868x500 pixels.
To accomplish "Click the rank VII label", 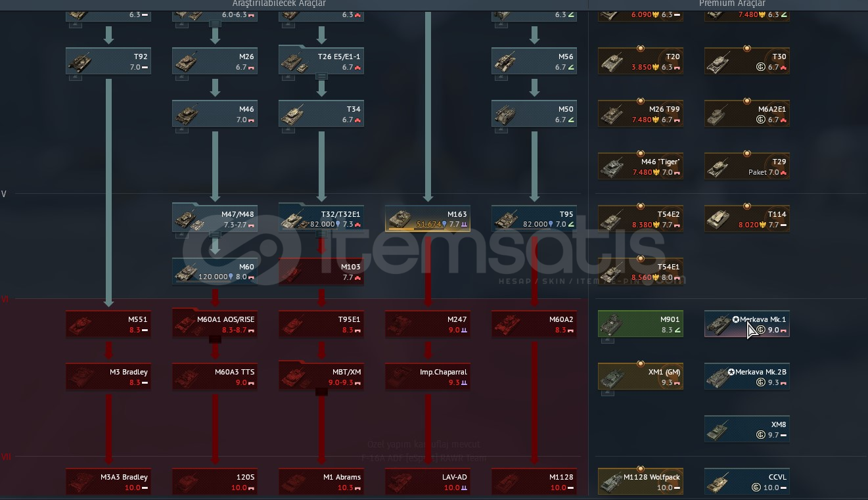I will (7, 457).
